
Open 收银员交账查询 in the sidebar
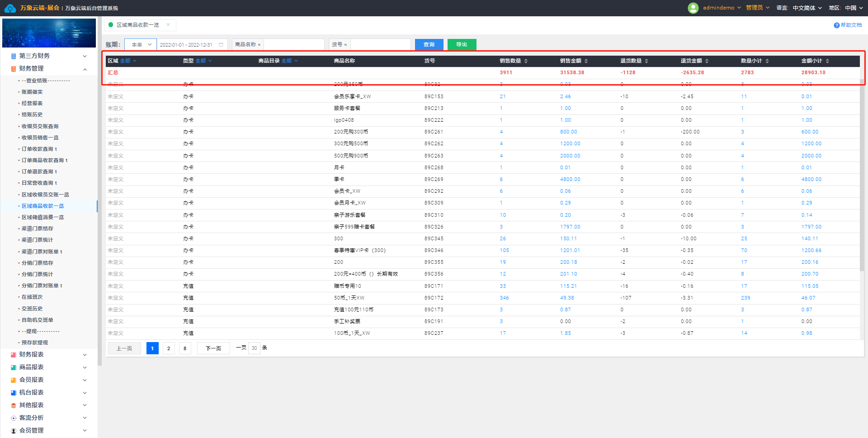pyautogui.click(x=40, y=126)
